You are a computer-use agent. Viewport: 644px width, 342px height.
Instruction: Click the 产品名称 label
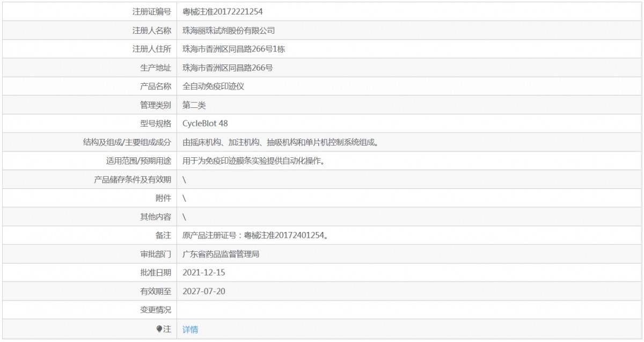156,86
